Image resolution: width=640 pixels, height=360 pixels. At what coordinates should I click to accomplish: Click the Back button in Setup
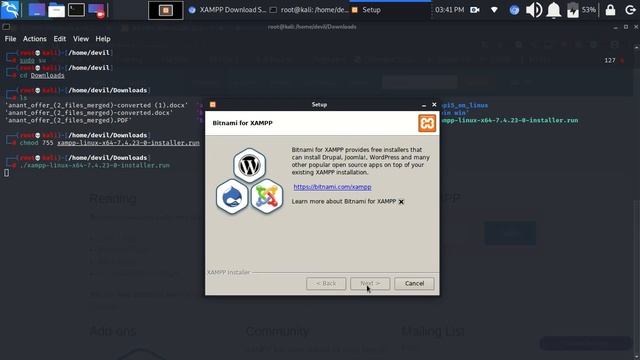326,283
